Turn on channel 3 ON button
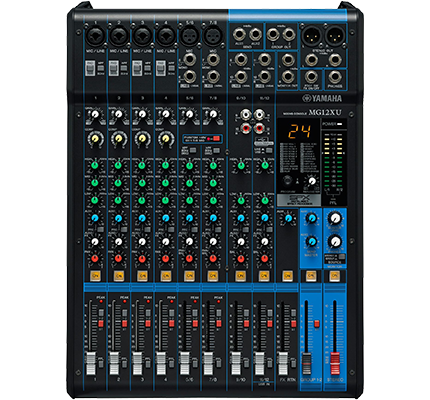The image size is (430, 400). [x=142, y=276]
